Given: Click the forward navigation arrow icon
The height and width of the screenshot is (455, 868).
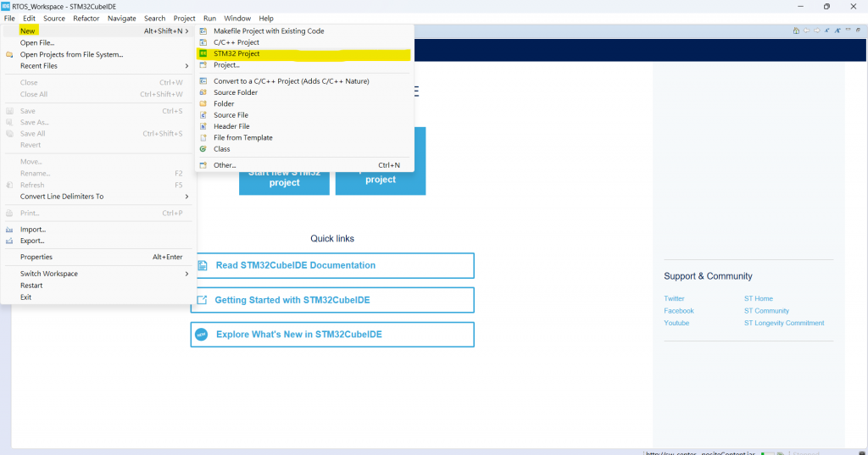Looking at the screenshot, I should coord(817,31).
